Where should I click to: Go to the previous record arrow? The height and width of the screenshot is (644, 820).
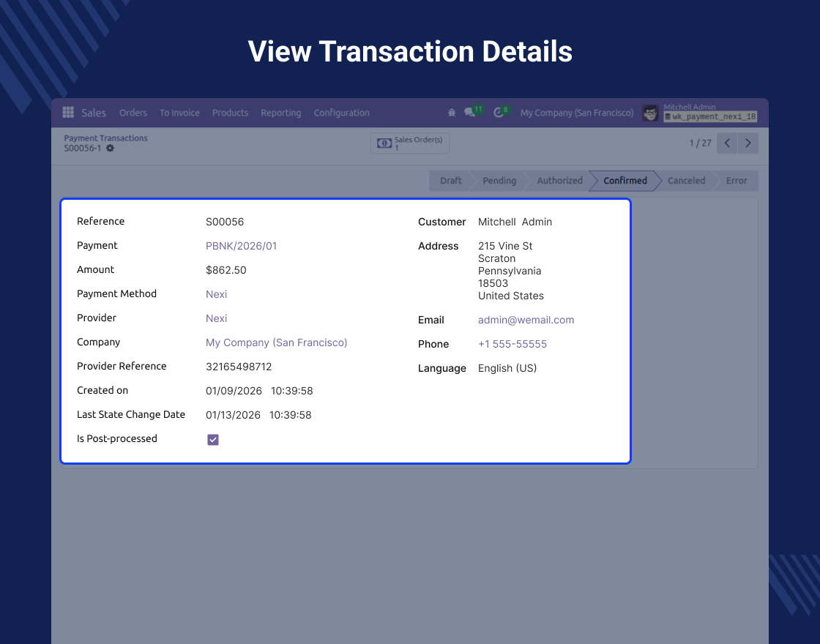click(727, 143)
